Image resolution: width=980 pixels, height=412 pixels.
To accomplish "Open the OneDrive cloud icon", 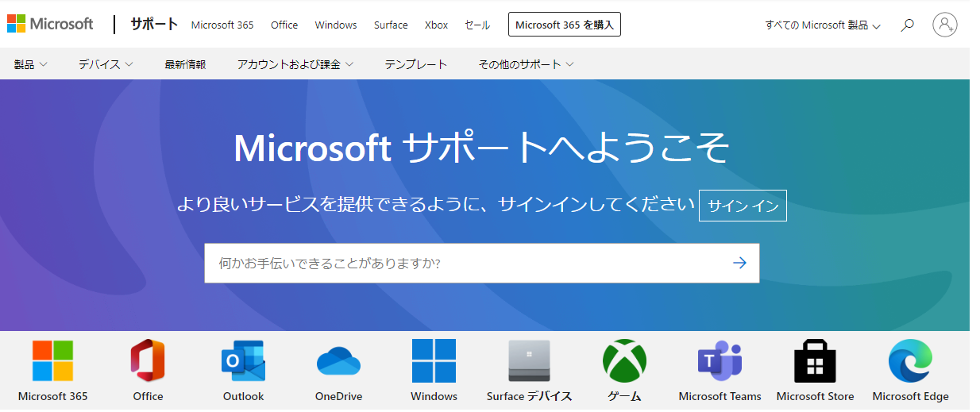I will [x=338, y=362].
